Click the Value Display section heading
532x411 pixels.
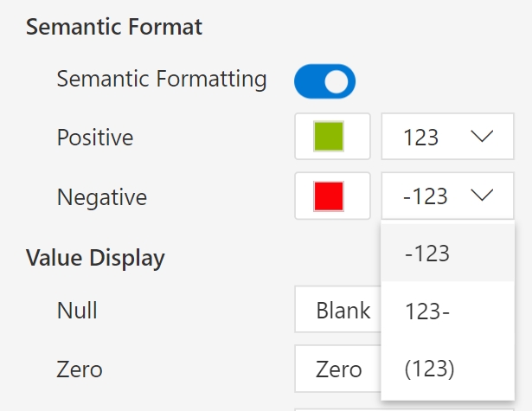(x=95, y=257)
